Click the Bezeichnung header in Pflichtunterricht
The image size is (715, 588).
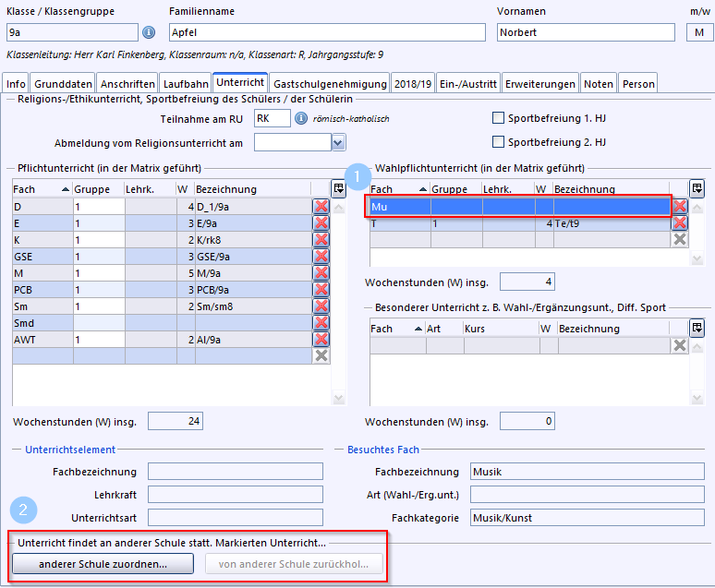[x=252, y=189]
